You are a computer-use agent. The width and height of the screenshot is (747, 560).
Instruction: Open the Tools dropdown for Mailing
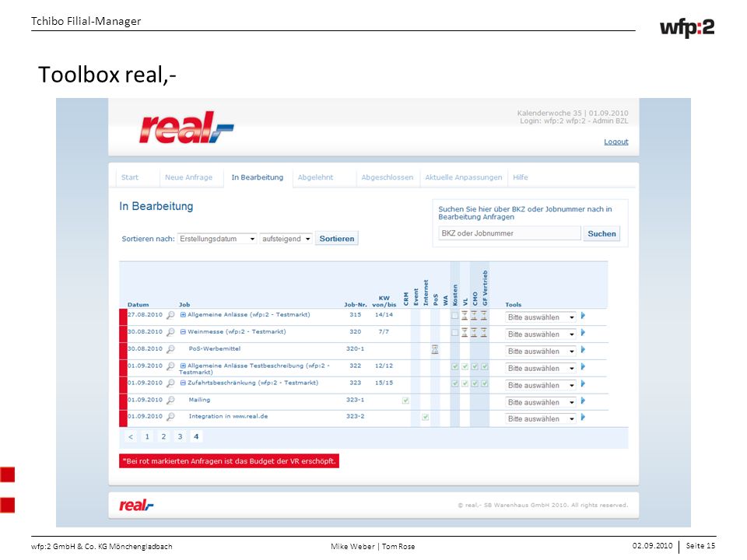[540, 402]
